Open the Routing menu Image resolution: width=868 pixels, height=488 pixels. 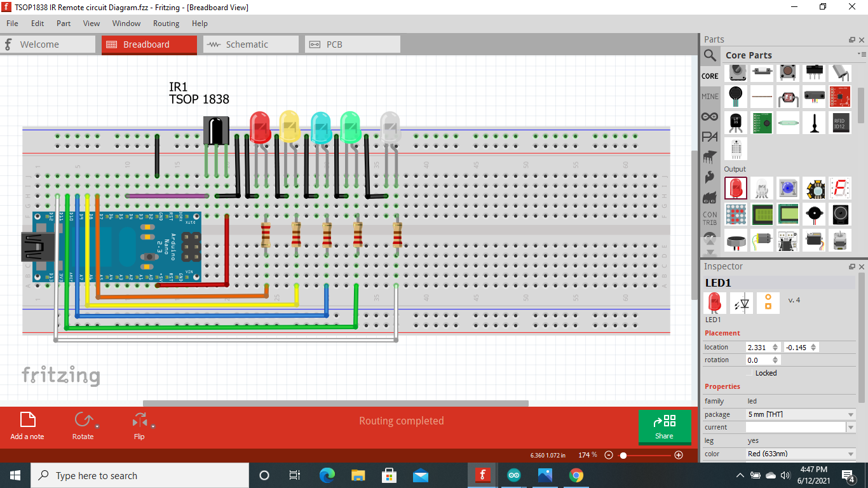pos(166,24)
